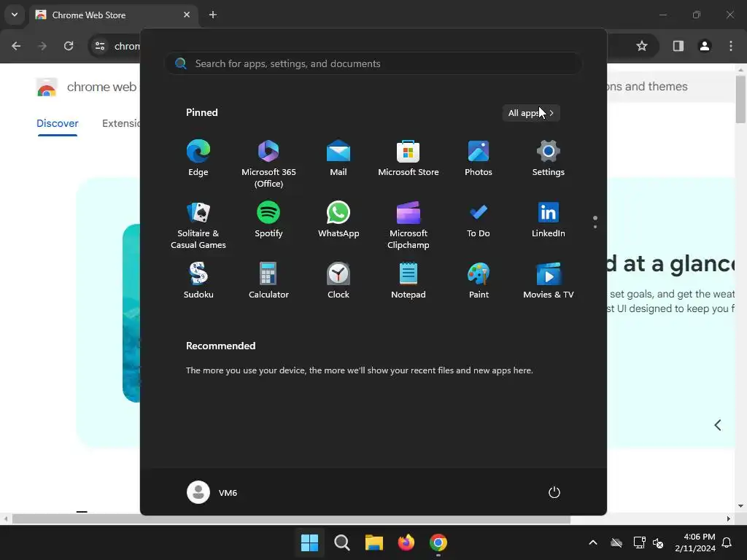
Task: Show All apps list
Action: point(531,113)
